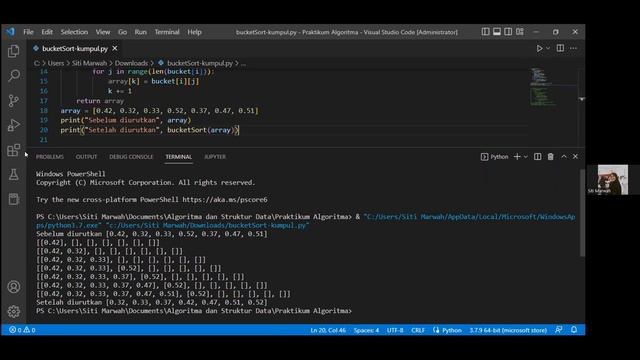Open the Testing flask view
Viewport: 640px width, 360px height.
[13, 174]
